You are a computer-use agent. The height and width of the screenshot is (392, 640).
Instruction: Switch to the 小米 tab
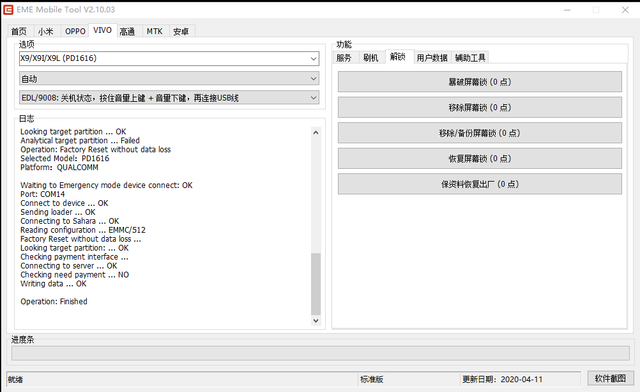tap(45, 31)
